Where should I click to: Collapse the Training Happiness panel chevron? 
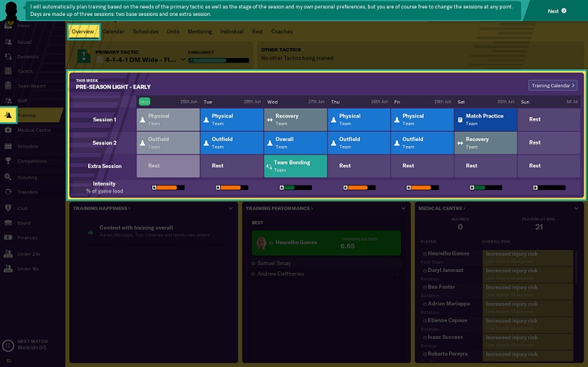(x=231, y=209)
